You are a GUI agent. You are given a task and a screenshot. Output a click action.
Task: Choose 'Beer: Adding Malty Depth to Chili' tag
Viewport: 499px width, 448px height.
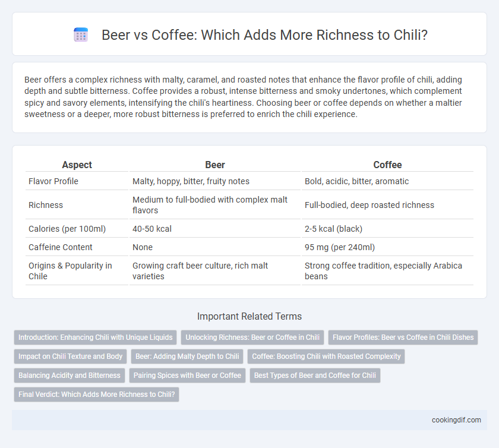(x=187, y=356)
